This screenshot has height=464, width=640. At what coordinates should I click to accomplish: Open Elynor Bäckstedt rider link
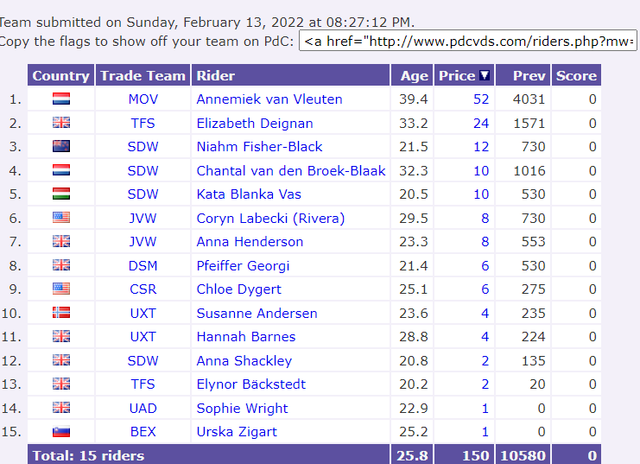[x=251, y=384]
